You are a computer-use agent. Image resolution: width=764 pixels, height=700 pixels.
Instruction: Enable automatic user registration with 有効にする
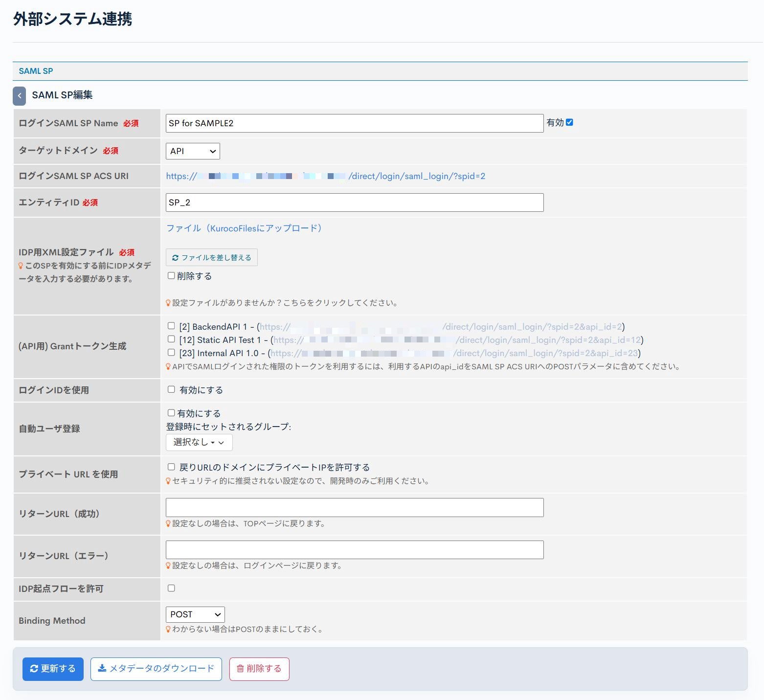point(171,412)
